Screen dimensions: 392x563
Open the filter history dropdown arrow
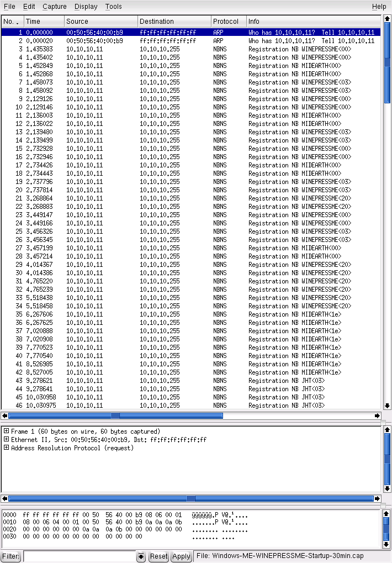point(141,556)
